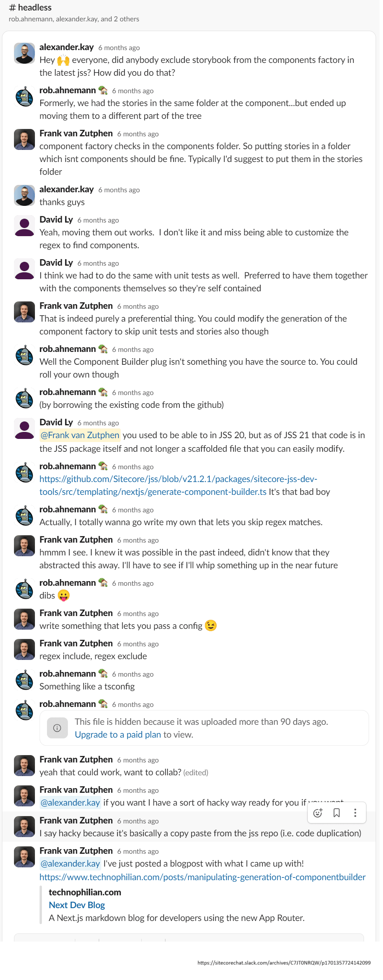The image size is (383, 980).
Task: Click the @alexander.kay mention in the blogpost message
Action: click(70, 863)
